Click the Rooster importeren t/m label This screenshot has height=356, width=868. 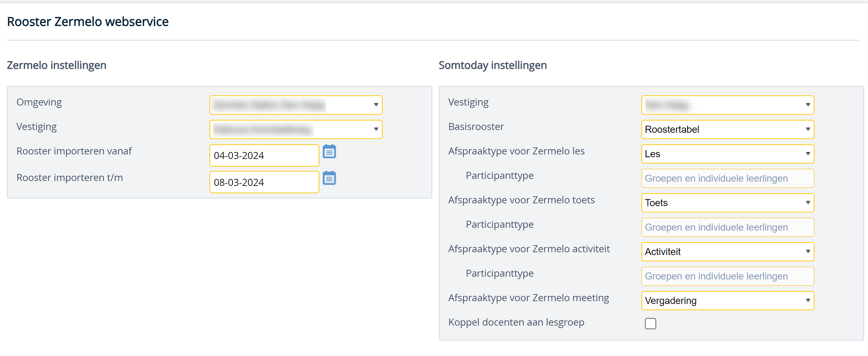pyautogui.click(x=70, y=177)
